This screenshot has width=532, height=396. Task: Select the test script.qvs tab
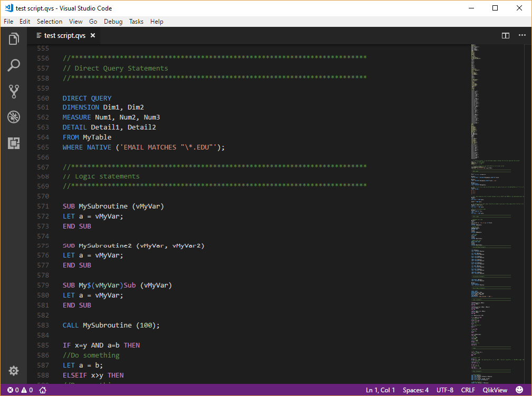[x=63, y=35]
